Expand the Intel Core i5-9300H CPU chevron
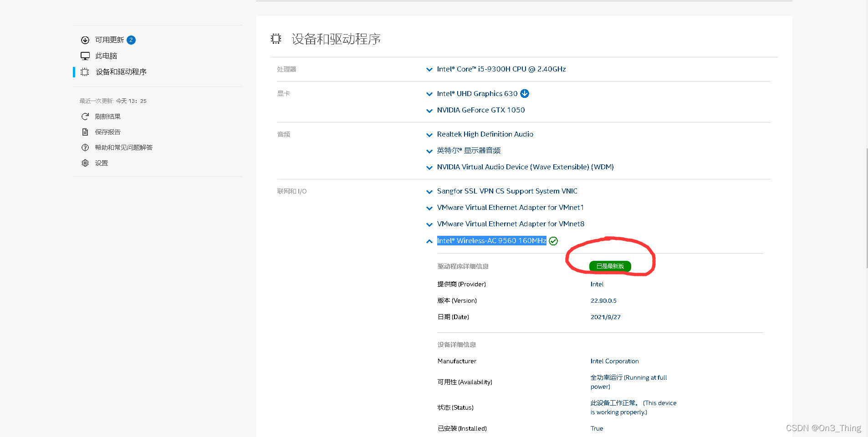The width and height of the screenshot is (868, 437). [x=429, y=70]
